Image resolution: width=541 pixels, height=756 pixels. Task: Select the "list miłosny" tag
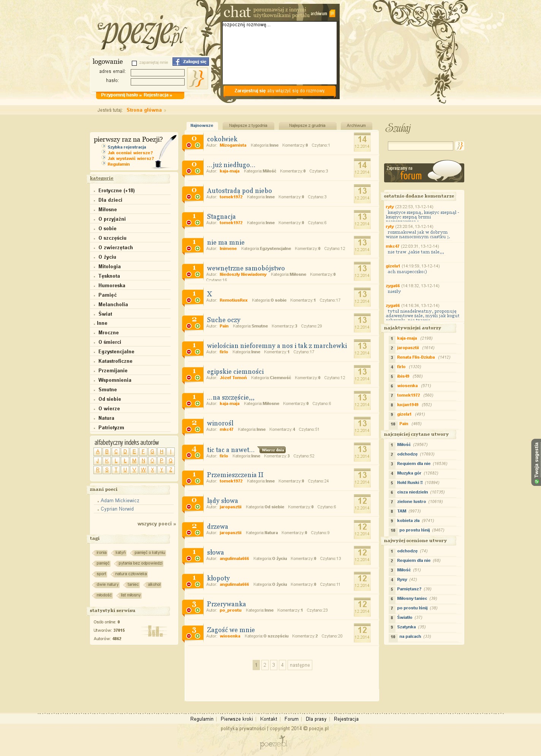pos(130,595)
